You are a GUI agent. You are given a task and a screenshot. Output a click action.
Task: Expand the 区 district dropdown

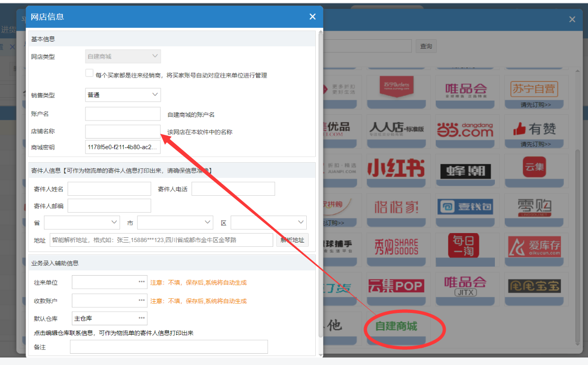point(268,222)
